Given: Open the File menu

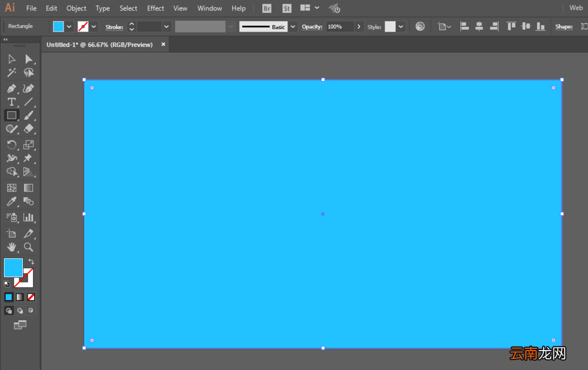Looking at the screenshot, I should pos(31,8).
